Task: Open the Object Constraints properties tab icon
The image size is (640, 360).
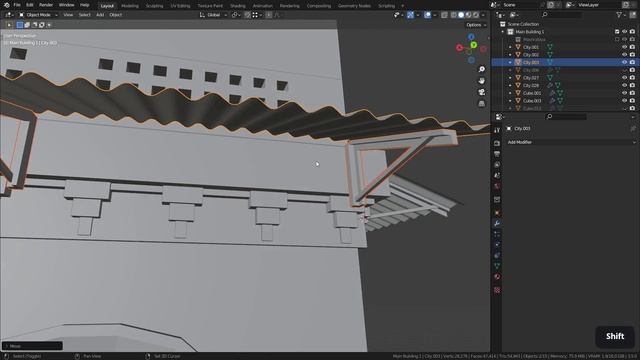Action: pyautogui.click(x=497, y=255)
